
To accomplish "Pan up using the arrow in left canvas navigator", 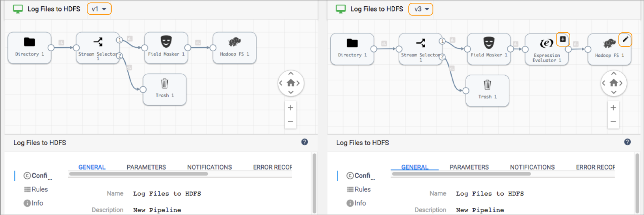I will click(291, 74).
